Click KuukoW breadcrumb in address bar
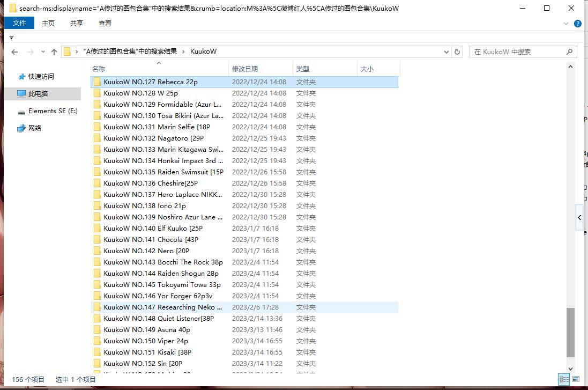 pyautogui.click(x=203, y=51)
